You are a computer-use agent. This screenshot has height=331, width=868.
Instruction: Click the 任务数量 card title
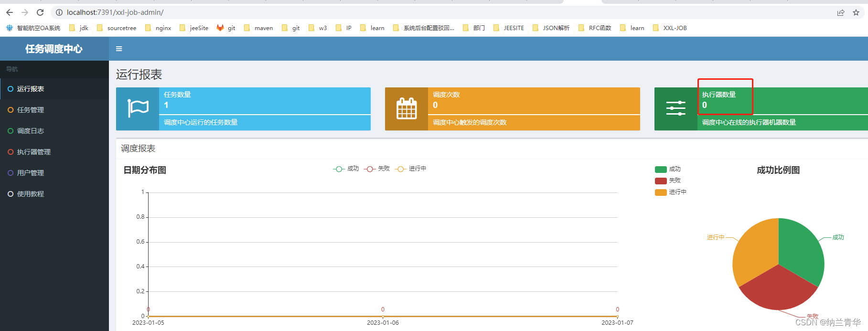click(177, 95)
